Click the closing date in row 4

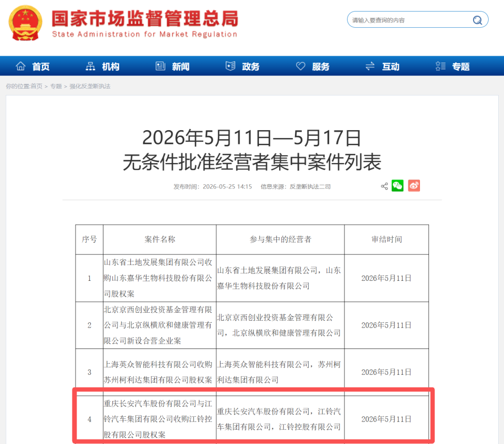386,419
